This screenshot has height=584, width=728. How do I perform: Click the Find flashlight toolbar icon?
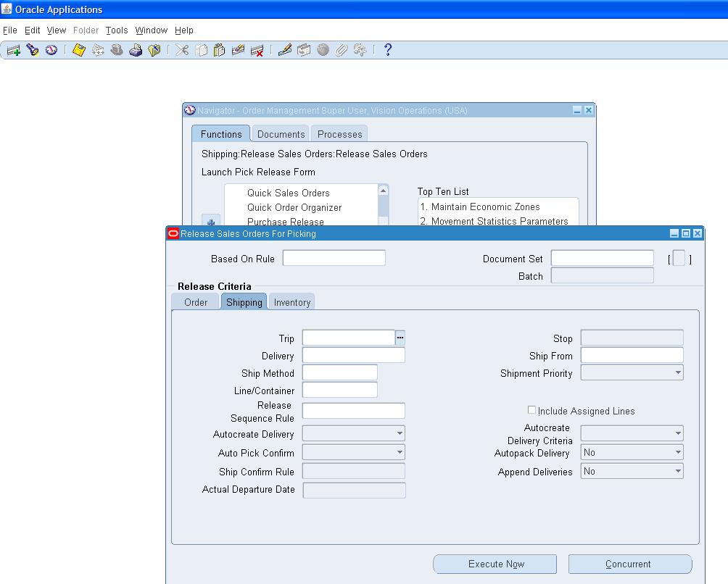pyautogui.click(x=32, y=50)
